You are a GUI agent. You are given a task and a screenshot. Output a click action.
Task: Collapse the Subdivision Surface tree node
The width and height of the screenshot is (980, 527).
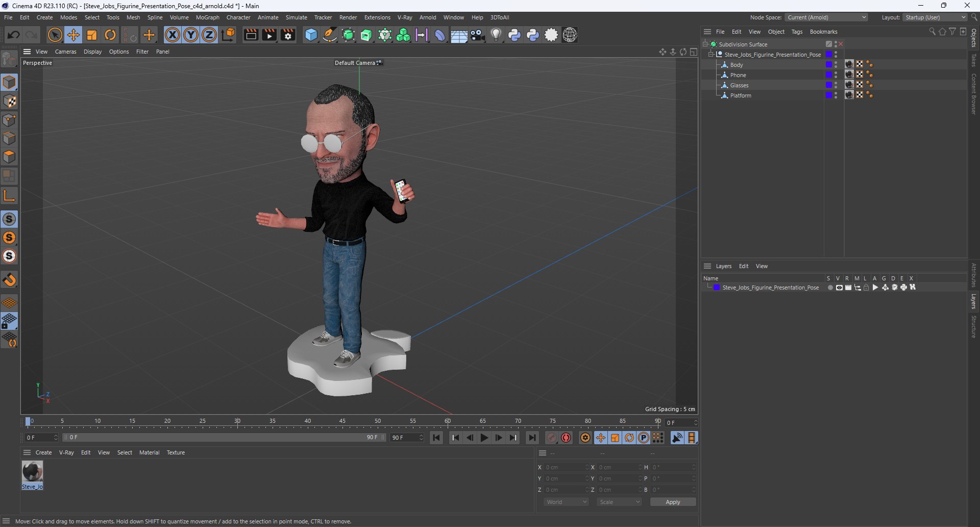pos(705,44)
